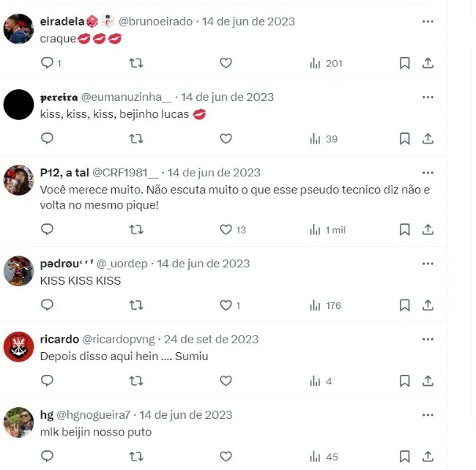Retweet hg's "mlk beijin nosso puto" tweet
This screenshot has width=476, height=470.
[136, 456]
